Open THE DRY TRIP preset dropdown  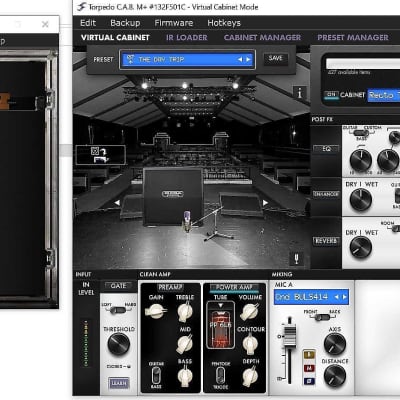187,59
